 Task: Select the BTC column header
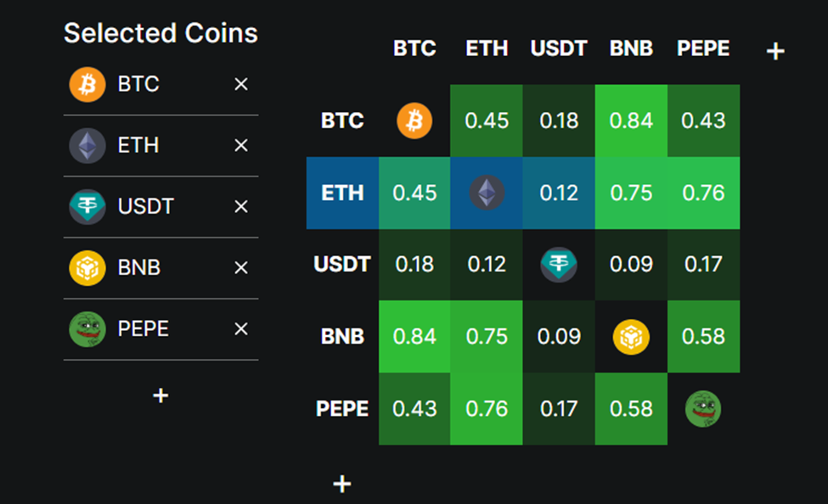(414, 48)
